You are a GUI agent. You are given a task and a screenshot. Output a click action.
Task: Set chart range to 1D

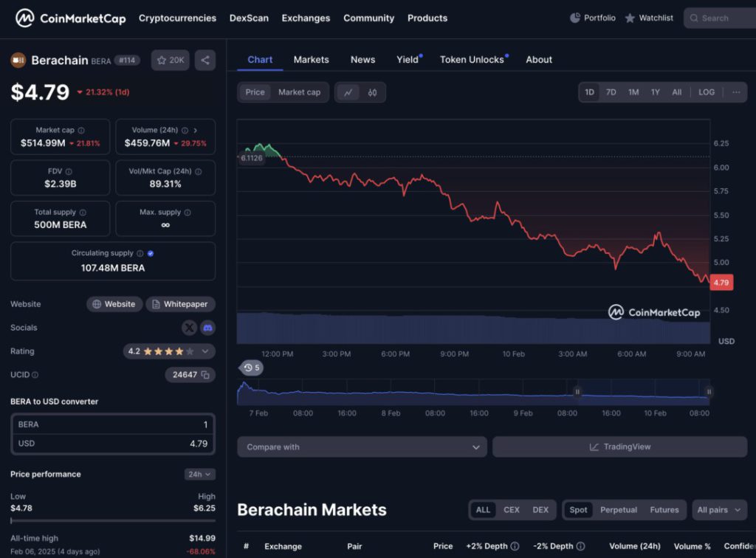589,92
